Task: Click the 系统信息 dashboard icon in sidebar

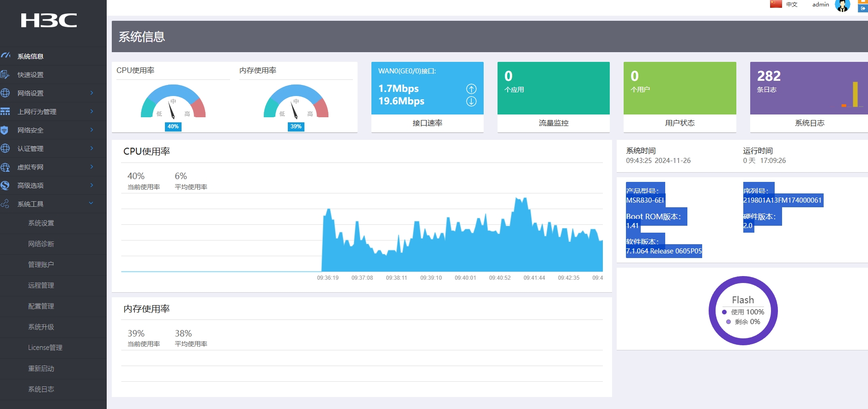Action: coord(6,56)
